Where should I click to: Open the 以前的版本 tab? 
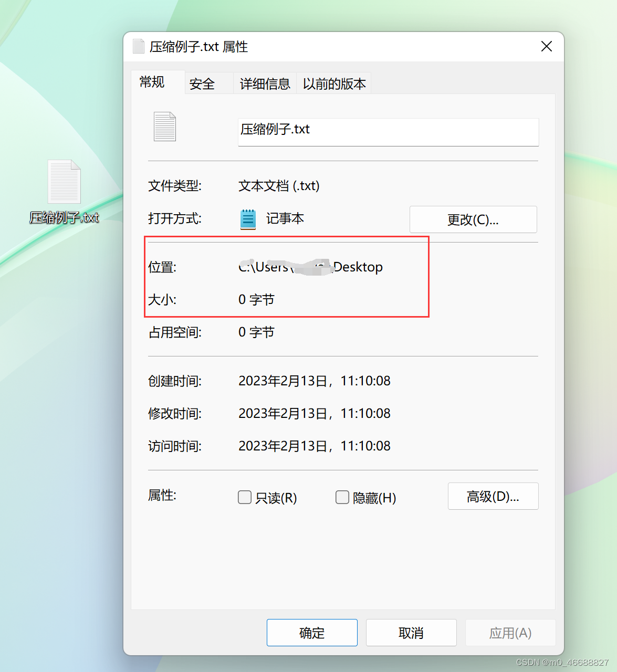click(x=334, y=84)
